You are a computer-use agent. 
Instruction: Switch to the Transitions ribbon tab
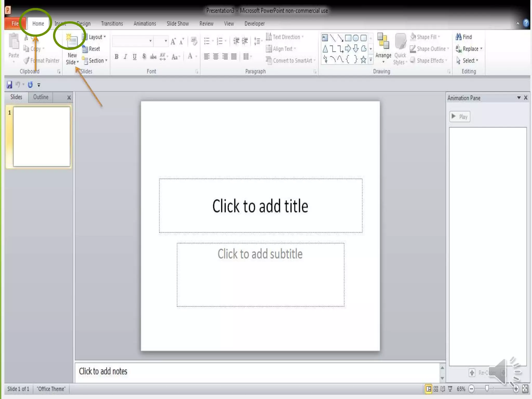point(112,24)
